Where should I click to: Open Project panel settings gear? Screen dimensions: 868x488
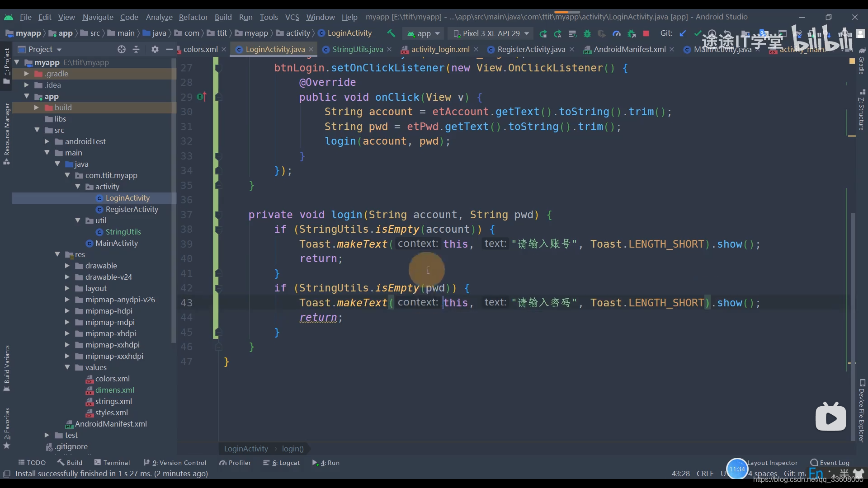click(x=155, y=49)
